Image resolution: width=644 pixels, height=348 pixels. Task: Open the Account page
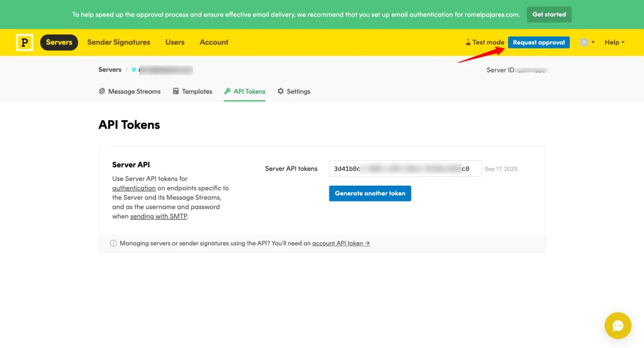pyautogui.click(x=214, y=42)
